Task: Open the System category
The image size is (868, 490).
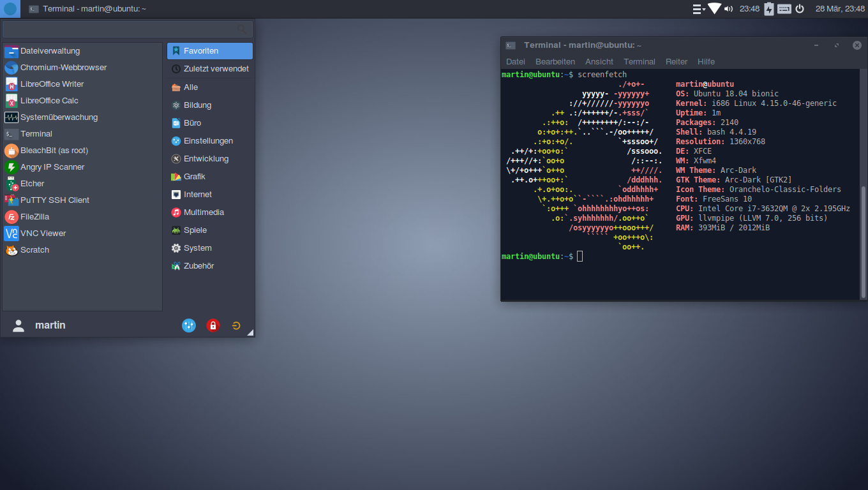Action: (210, 248)
